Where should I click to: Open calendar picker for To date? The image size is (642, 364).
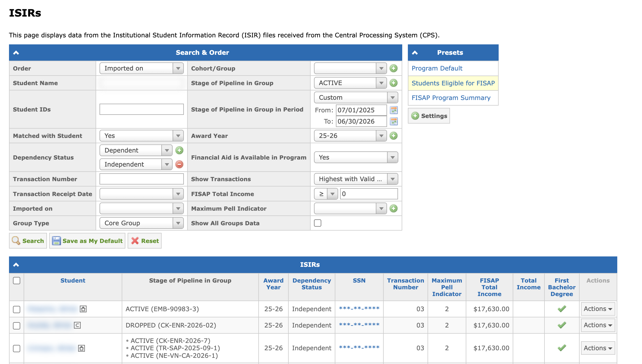394,121
